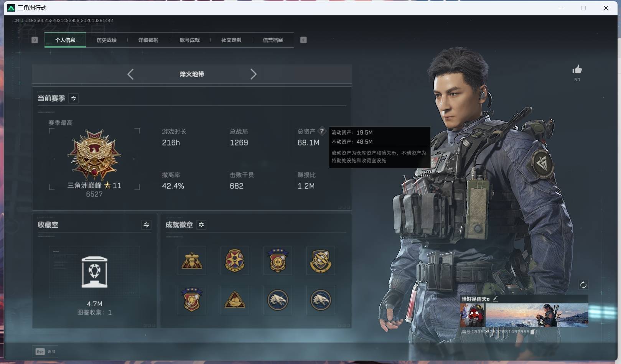This screenshot has width=621, height=364.
Task: Give a thumbs-up like to the player
Action: (577, 69)
